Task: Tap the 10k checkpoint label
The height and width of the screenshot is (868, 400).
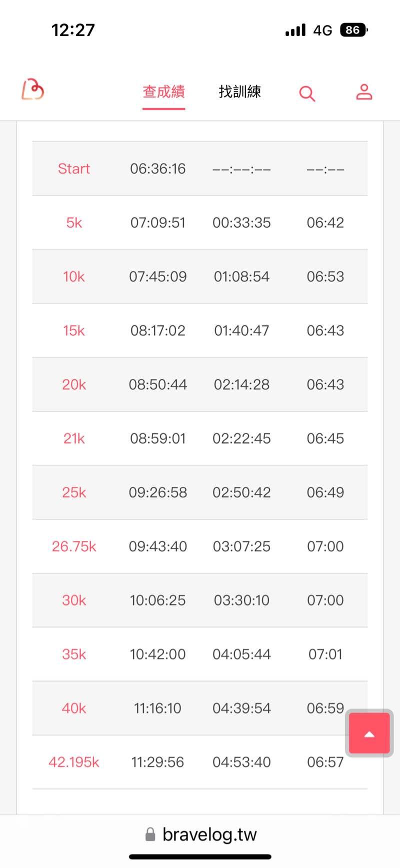Action: click(74, 277)
